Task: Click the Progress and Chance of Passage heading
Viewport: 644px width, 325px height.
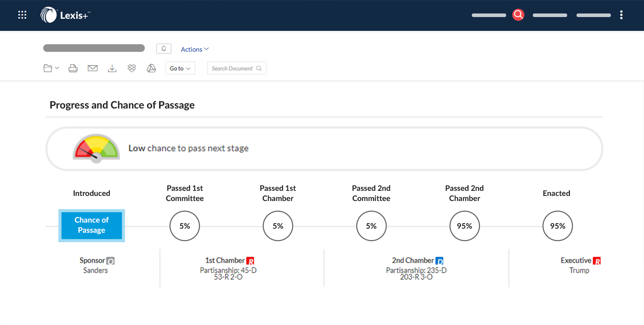Action: tap(122, 105)
